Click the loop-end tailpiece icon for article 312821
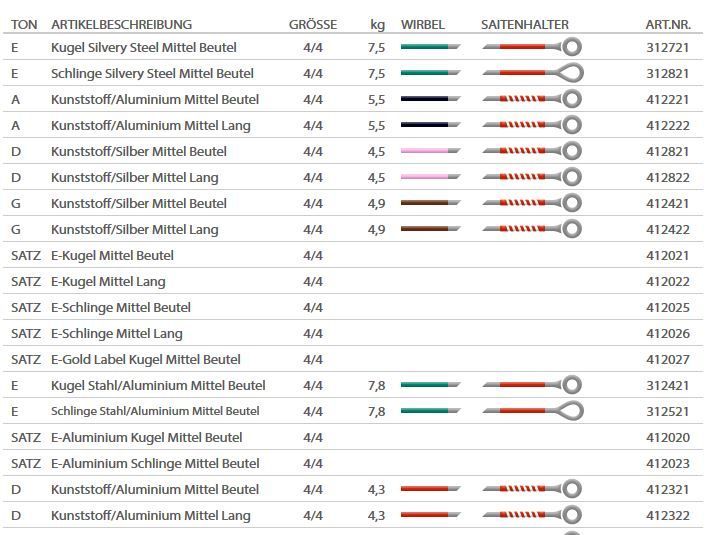This screenshot has width=720, height=535. 533,73
